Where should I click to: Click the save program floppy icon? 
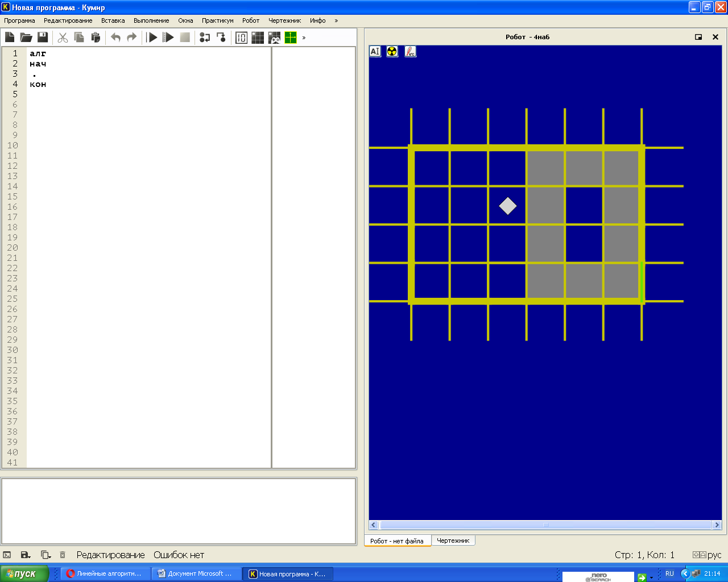pos(43,38)
